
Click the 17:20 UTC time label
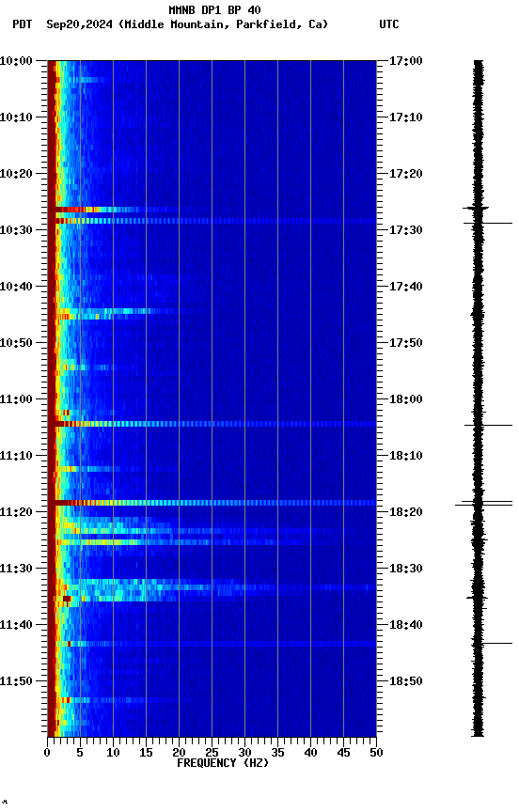(405, 174)
